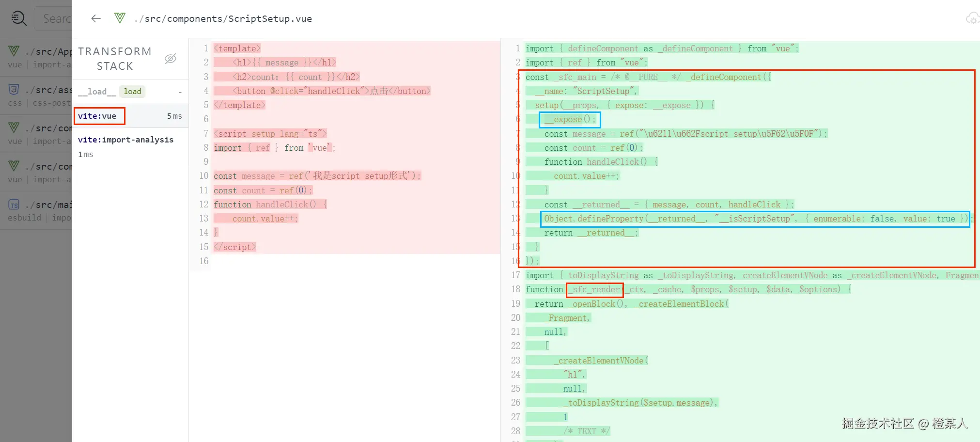Click CSS file icon in module list
980x442 pixels.
[14, 90]
